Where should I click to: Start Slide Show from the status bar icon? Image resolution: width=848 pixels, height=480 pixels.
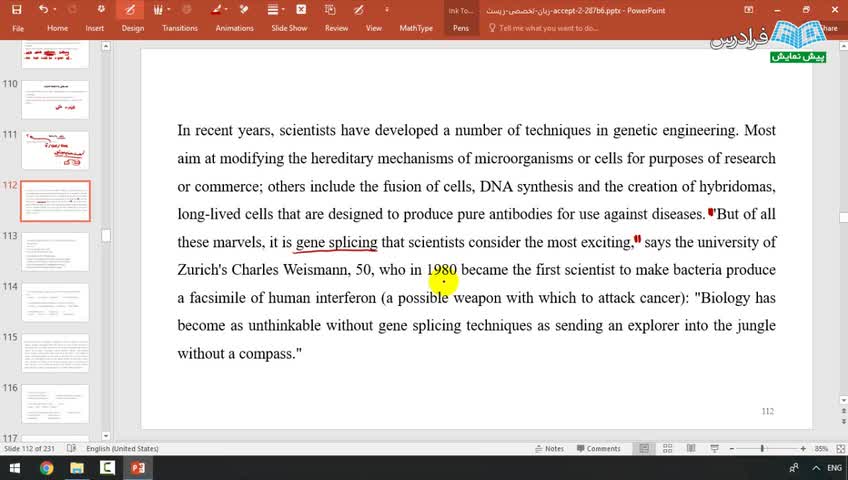pos(714,449)
